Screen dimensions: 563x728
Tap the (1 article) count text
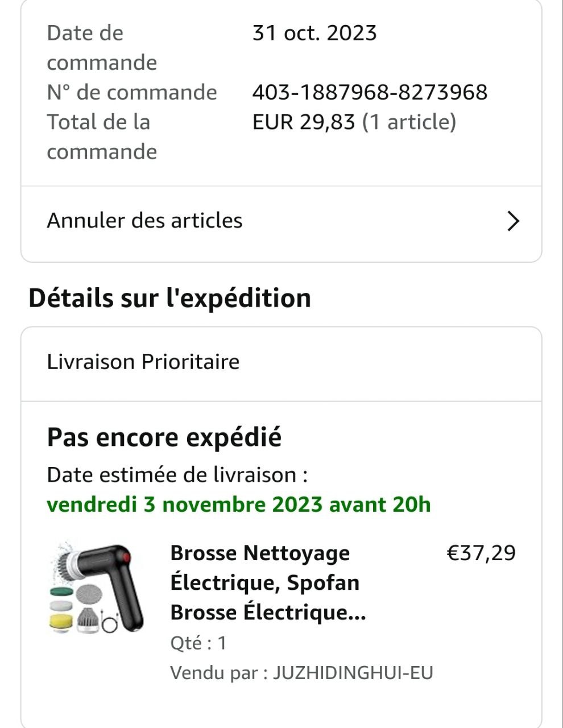pyautogui.click(x=409, y=122)
